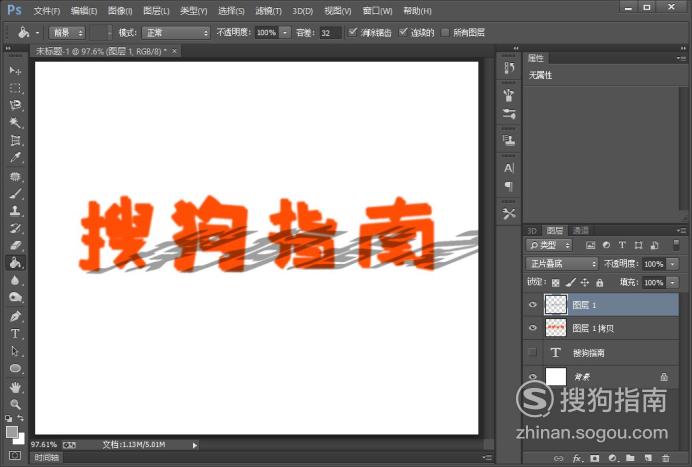The width and height of the screenshot is (692, 467).
Task: Open the History panel icon
Action: (x=509, y=68)
